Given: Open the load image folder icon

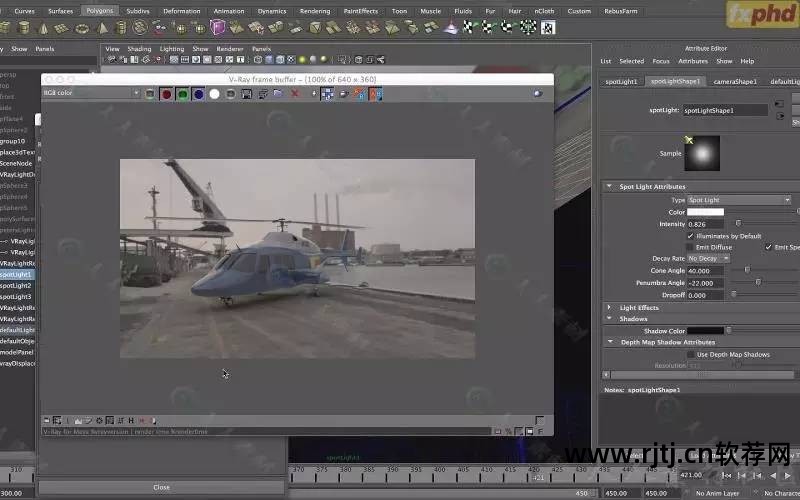Looking at the screenshot, I should pos(278,93).
